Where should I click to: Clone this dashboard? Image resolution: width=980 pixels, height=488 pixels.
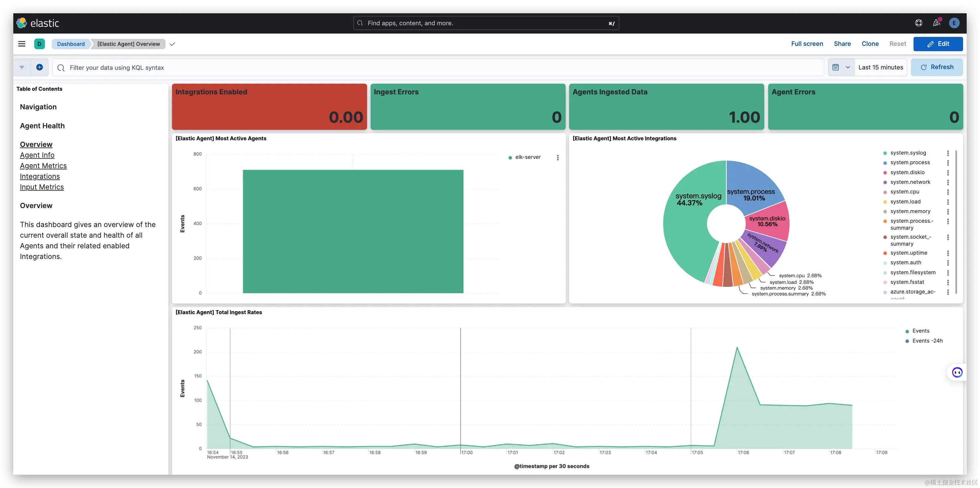(870, 44)
